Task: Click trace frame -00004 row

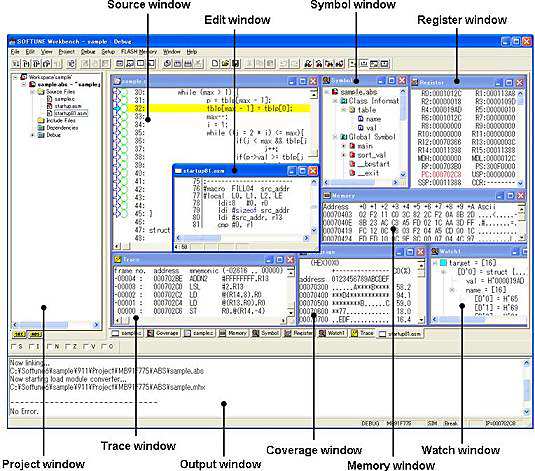Action: 200,279
